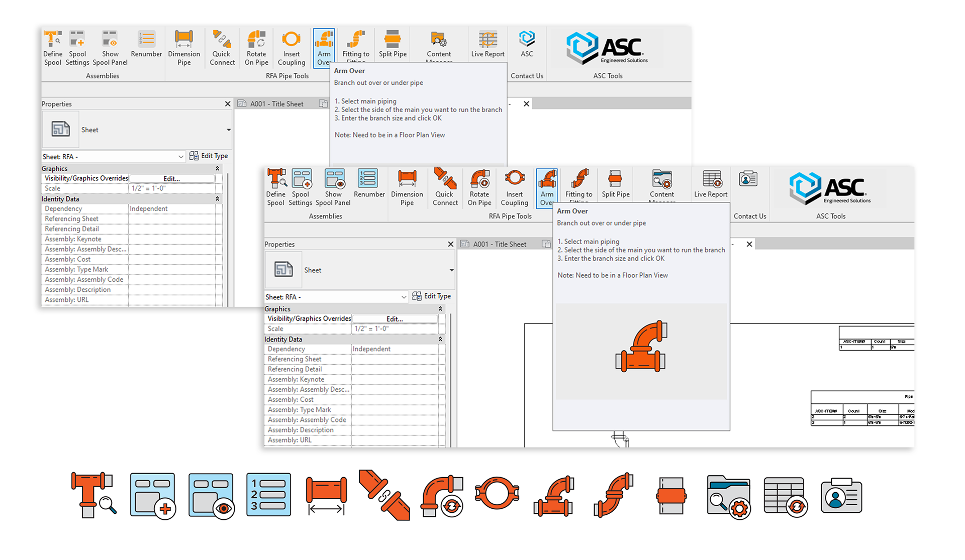Choose the Dimension Pipe tool in the front ribbon
This screenshot has width=965, height=560.
407,187
